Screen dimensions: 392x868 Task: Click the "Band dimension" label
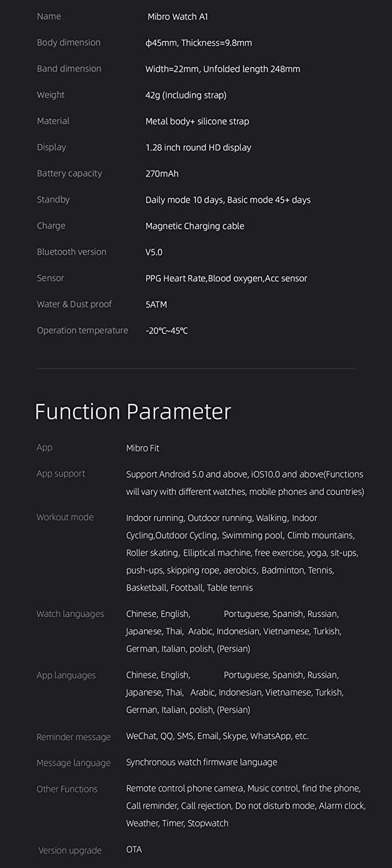coord(69,68)
